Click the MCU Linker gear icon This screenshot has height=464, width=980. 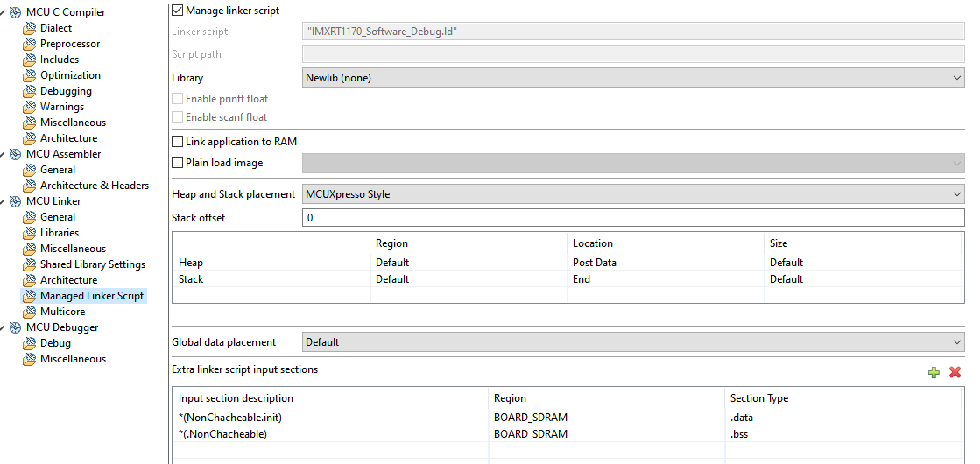click(15, 201)
